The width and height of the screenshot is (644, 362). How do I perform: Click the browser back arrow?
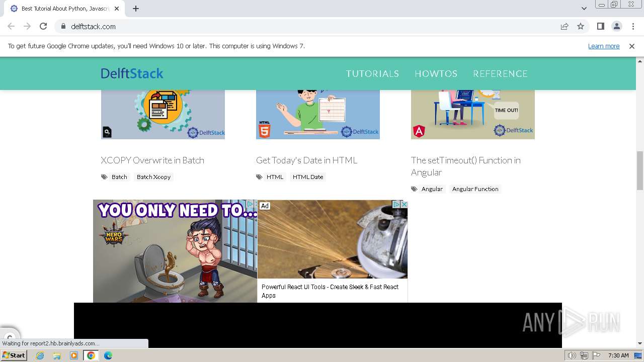11,26
